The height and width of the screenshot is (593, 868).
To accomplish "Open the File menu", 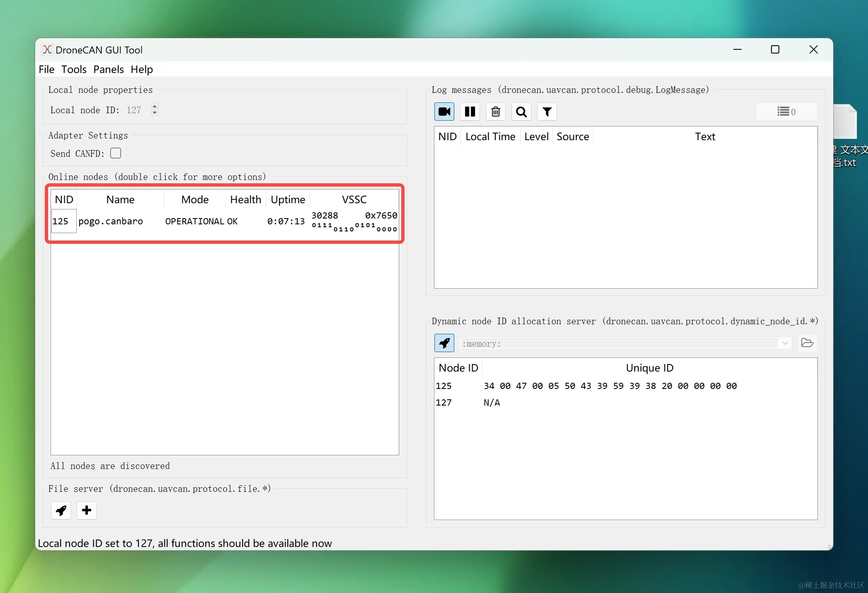I will (x=46, y=69).
